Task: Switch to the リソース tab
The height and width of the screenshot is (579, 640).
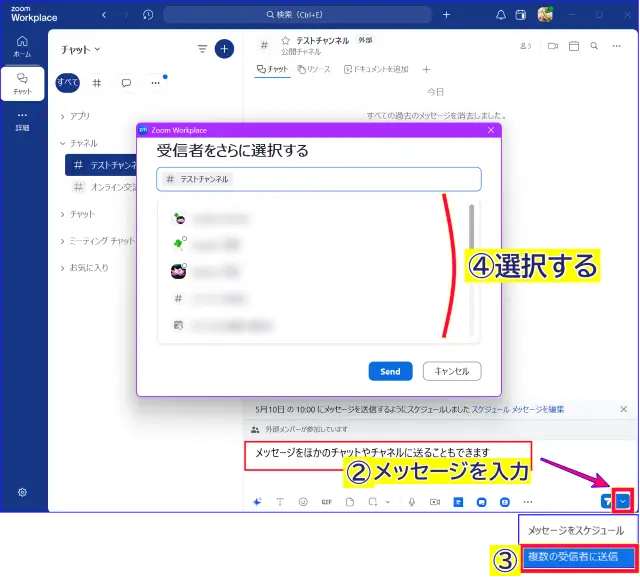Action: tap(314, 69)
